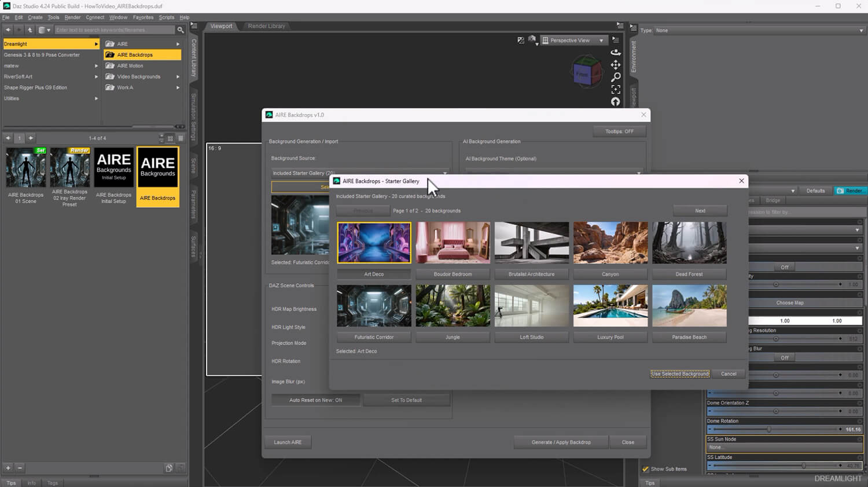
Task: Toggle Auto Reset on New: ON
Action: [315, 400]
